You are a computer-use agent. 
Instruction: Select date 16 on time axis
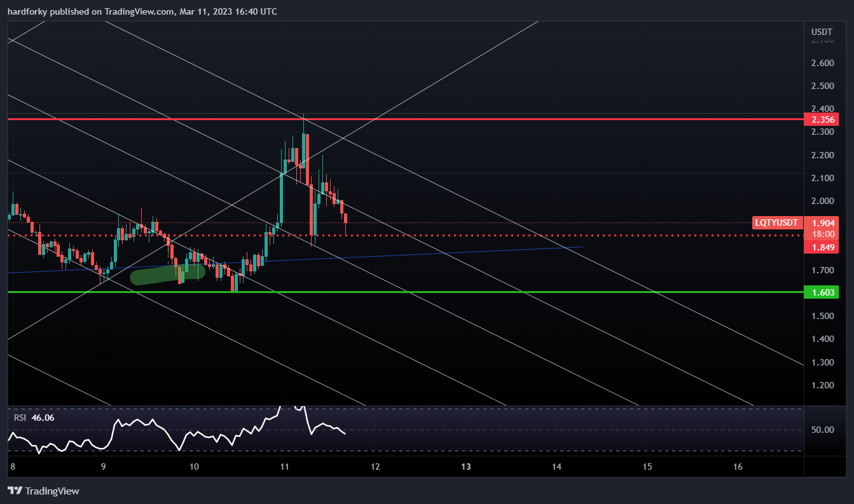click(x=738, y=467)
